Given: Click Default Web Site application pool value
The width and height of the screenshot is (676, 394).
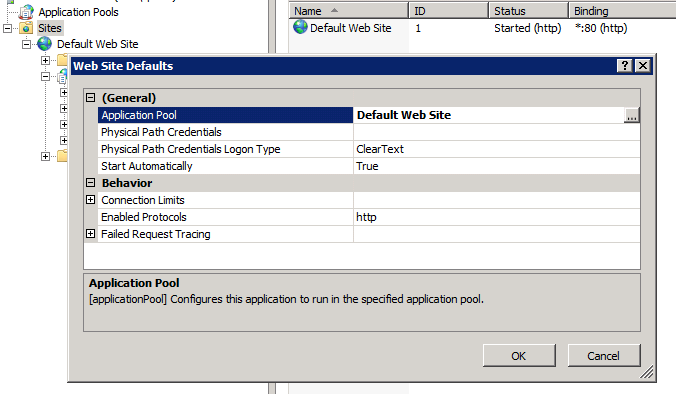Looking at the screenshot, I should 489,115.
